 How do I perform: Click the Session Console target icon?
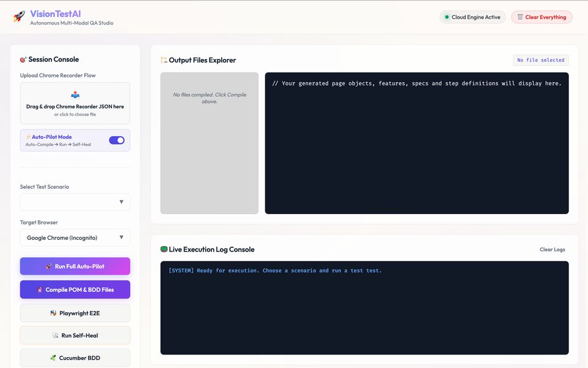[23, 59]
